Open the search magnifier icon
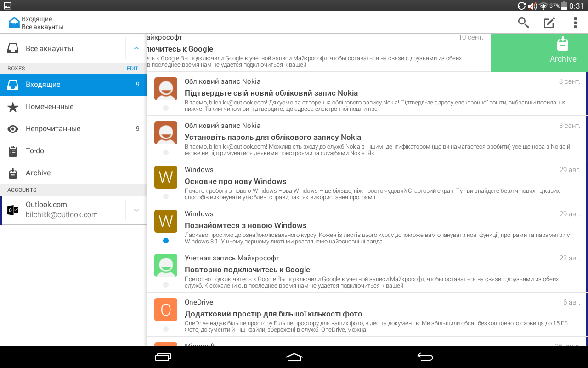Image resolution: width=588 pixels, height=368 pixels. (x=524, y=23)
